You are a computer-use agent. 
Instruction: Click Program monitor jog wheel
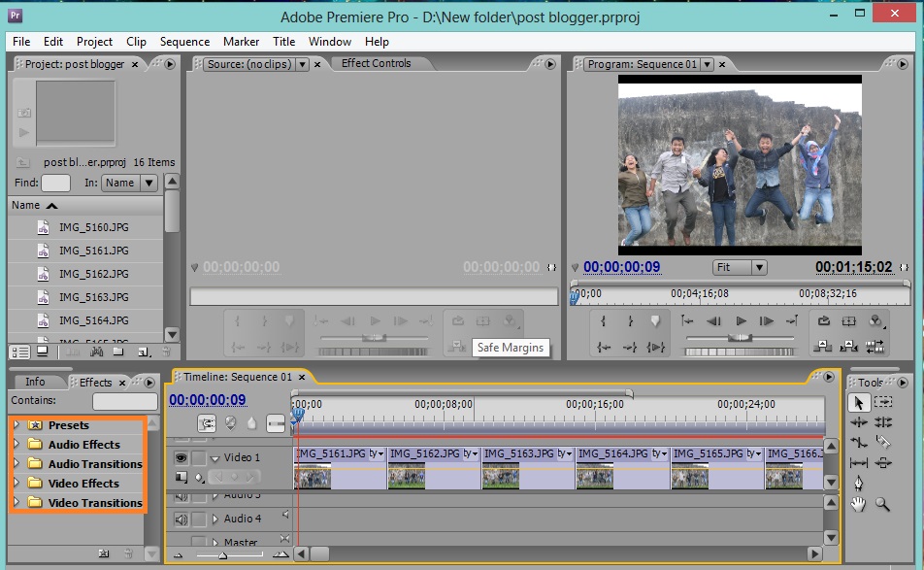740,352
